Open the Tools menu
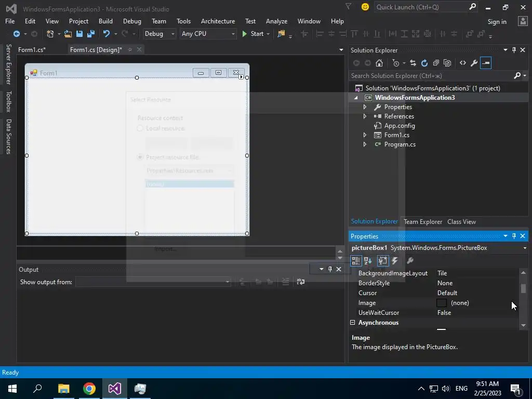This screenshot has width=532, height=399. pyautogui.click(x=183, y=21)
